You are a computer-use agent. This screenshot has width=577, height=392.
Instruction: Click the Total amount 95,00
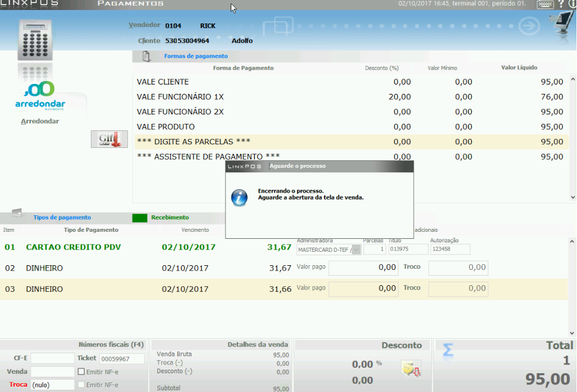(x=548, y=379)
